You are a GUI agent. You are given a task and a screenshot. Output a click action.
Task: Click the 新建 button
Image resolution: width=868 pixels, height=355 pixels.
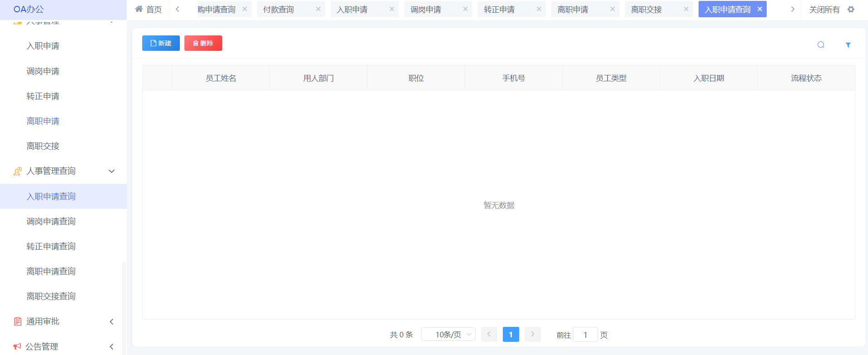(161, 43)
